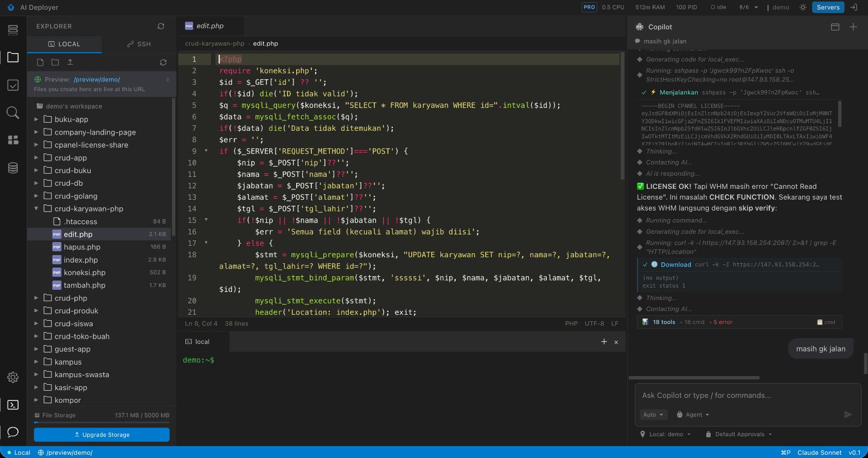This screenshot has width=868, height=458.
Task: Click the editor vertical scrollbar
Action: point(622,116)
